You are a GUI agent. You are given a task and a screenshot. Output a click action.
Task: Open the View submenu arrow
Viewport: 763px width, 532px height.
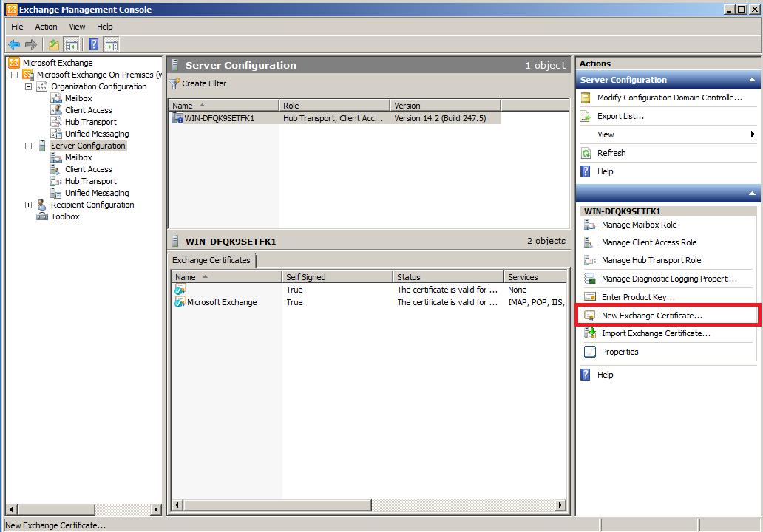click(753, 134)
